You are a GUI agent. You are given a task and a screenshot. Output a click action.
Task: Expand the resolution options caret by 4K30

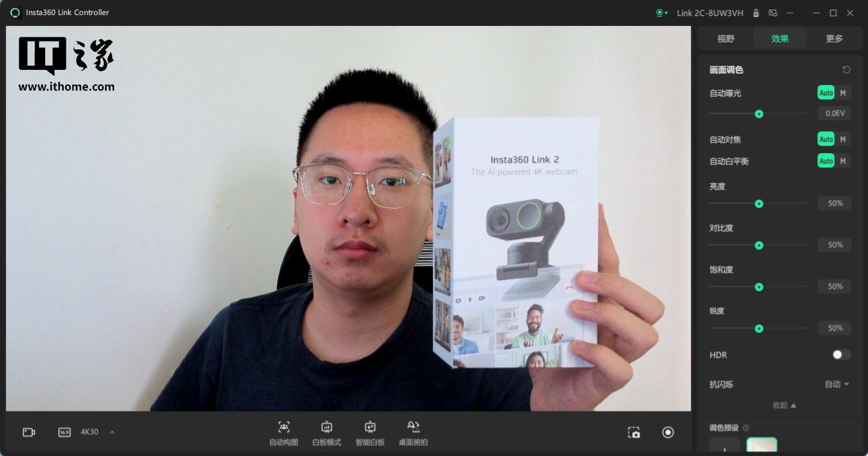point(112,432)
